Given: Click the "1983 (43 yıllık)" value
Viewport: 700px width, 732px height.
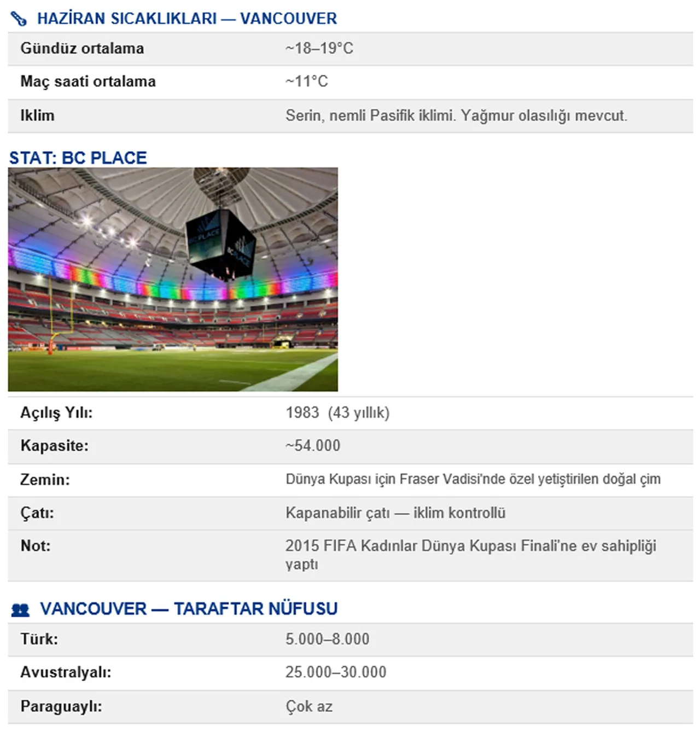Looking at the screenshot, I should pyautogui.click(x=337, y=413).
